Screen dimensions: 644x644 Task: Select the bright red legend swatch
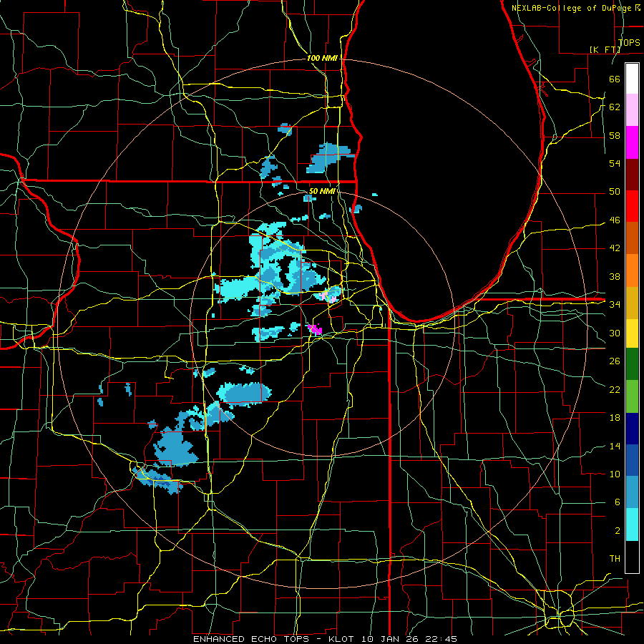[x=632, y=206]
